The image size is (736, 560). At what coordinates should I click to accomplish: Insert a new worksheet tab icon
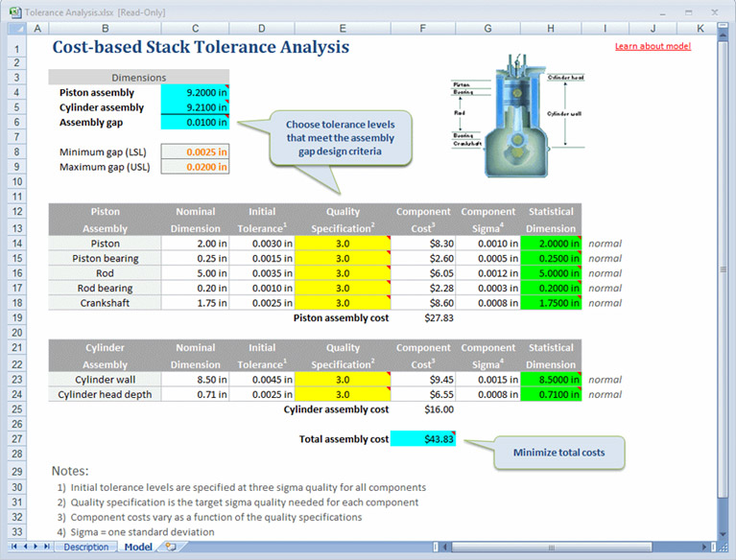click(x=172, y=547)
